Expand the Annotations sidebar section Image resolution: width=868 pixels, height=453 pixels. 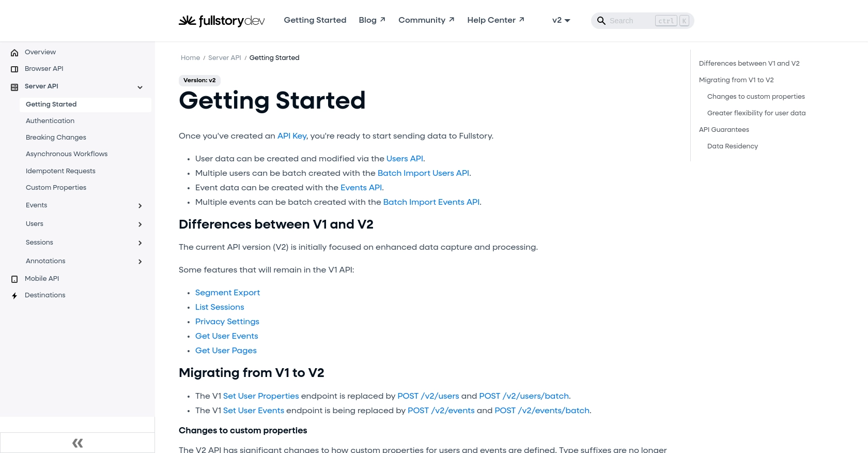point(140,262)
